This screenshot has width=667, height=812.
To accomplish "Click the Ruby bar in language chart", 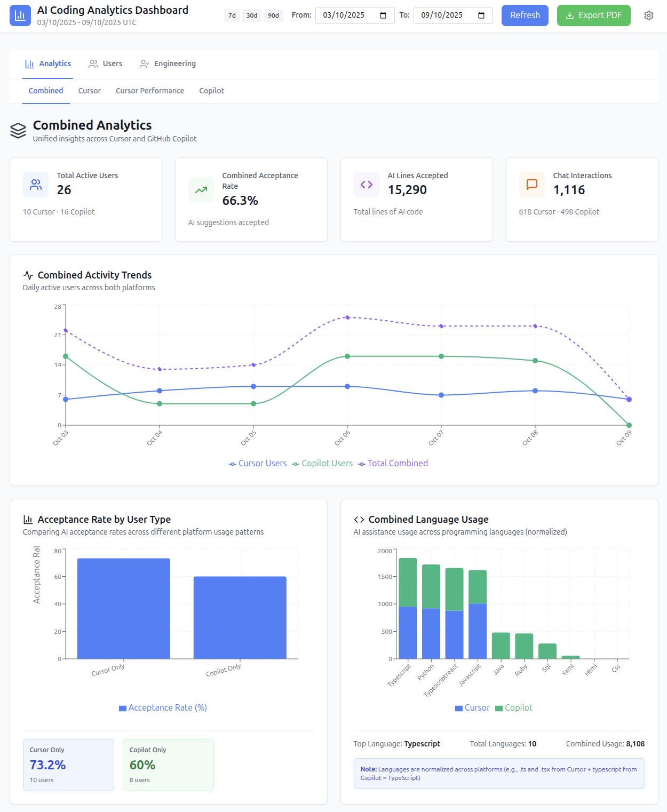I will pos(524,646).
